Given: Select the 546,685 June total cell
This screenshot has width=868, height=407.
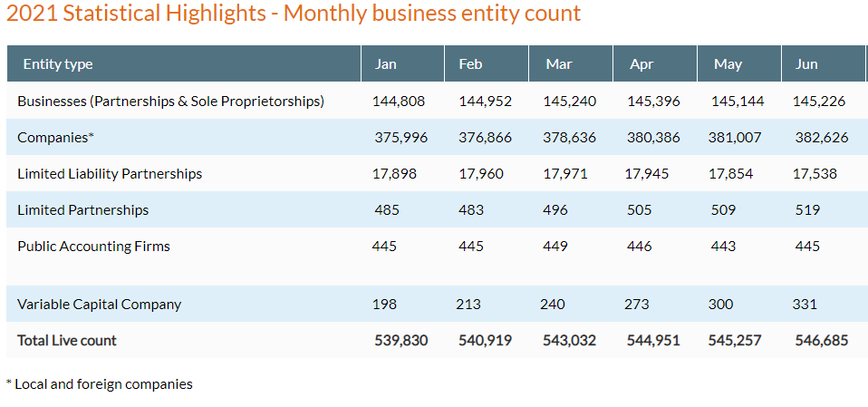Looking at the screenshot, I should point(821,341).
